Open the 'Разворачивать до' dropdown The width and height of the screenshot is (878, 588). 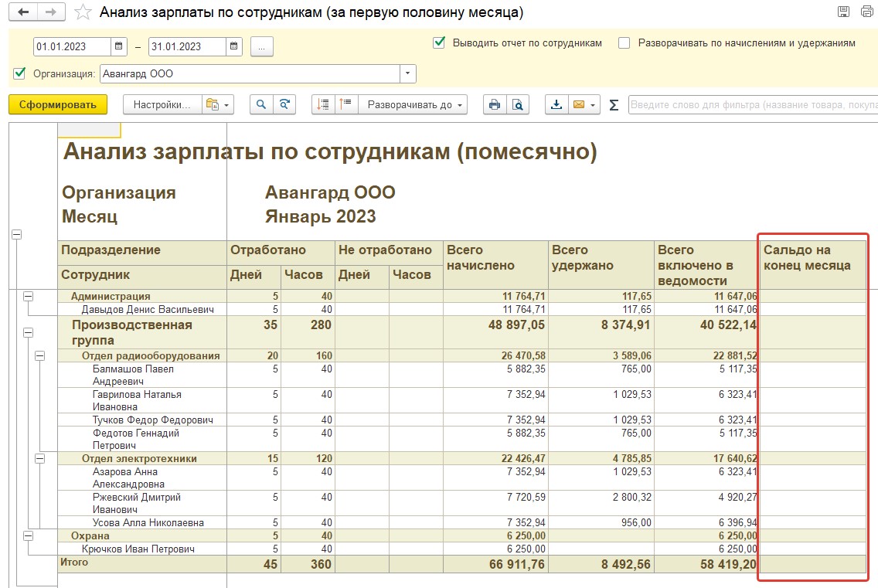click(413, 105)
